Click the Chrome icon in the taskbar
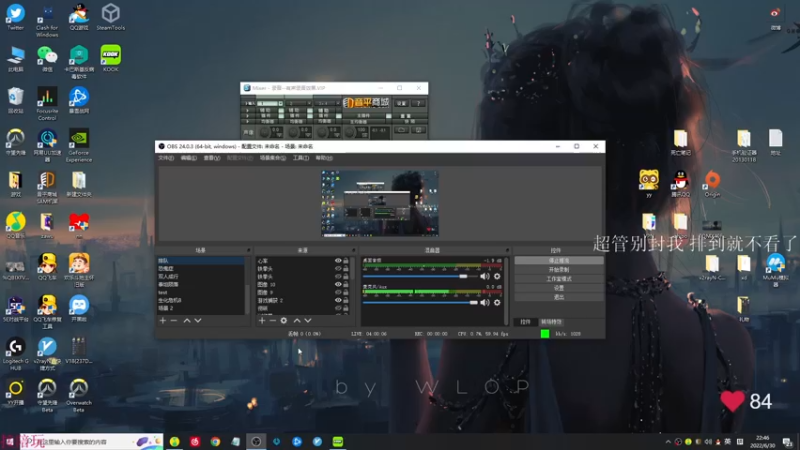800x450 pixels. [x=215, y=442]
